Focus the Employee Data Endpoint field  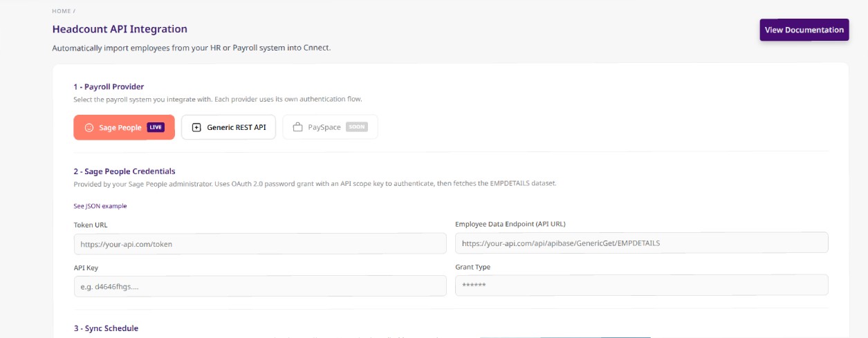click(642, 243)
